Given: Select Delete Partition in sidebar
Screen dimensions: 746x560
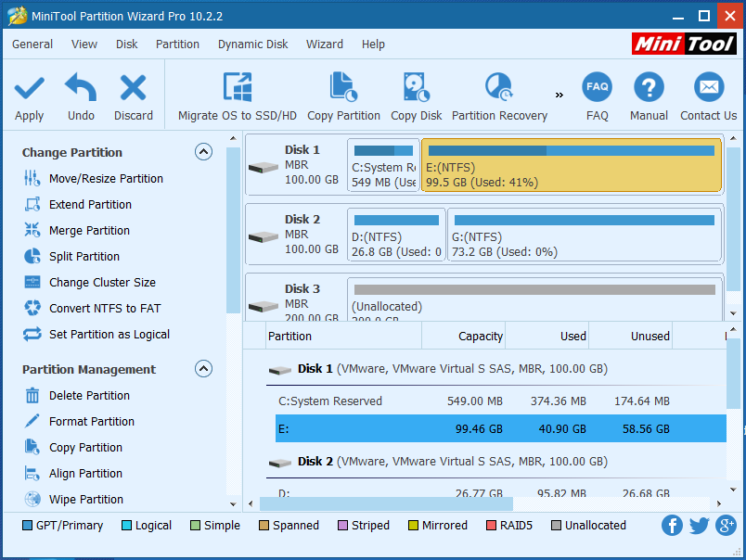Looking at the screenshot, I should [77, 396].
